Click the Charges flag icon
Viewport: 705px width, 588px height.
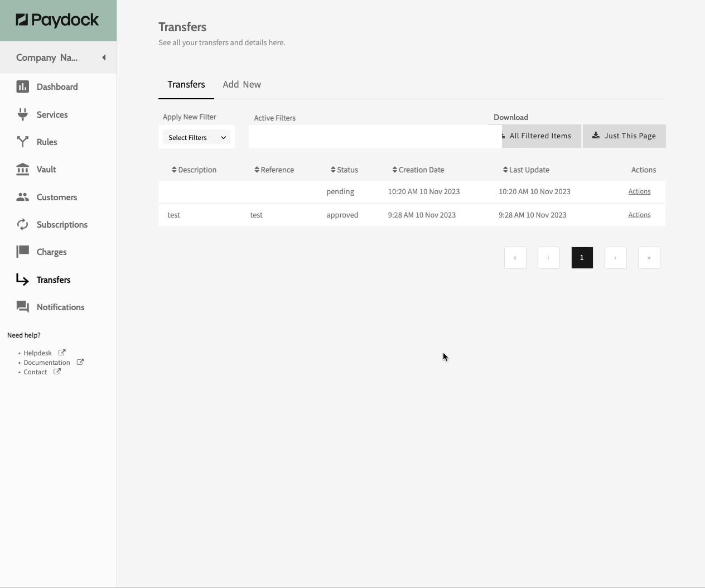[x=22, y=252]
